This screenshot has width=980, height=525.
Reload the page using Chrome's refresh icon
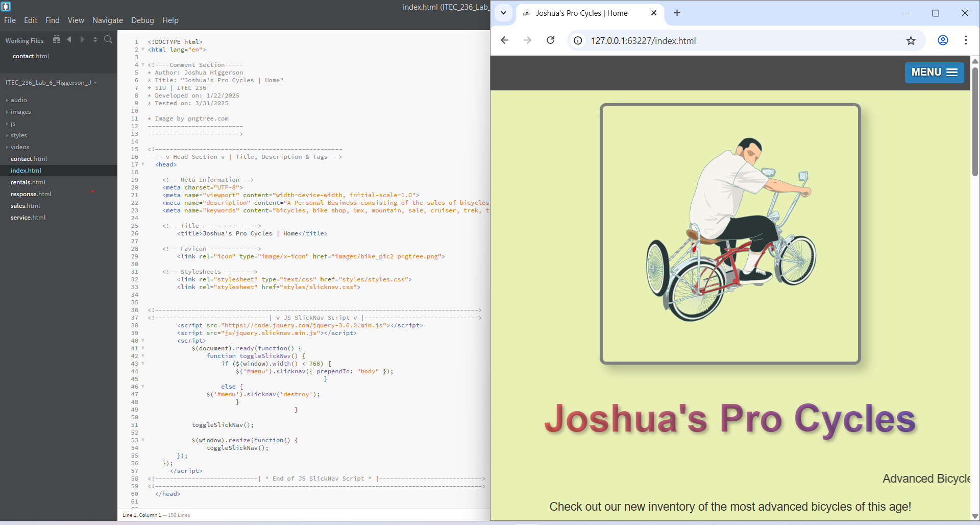550,40
